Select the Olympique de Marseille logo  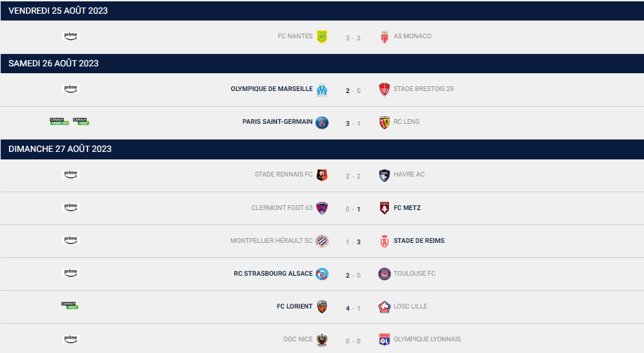pos(322,90)
